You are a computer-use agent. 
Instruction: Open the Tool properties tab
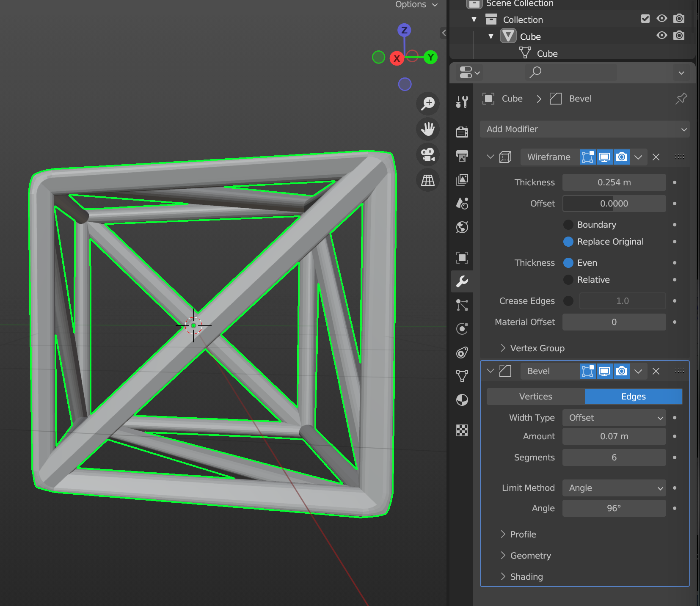pyautogui.click(x=462, y=102)
